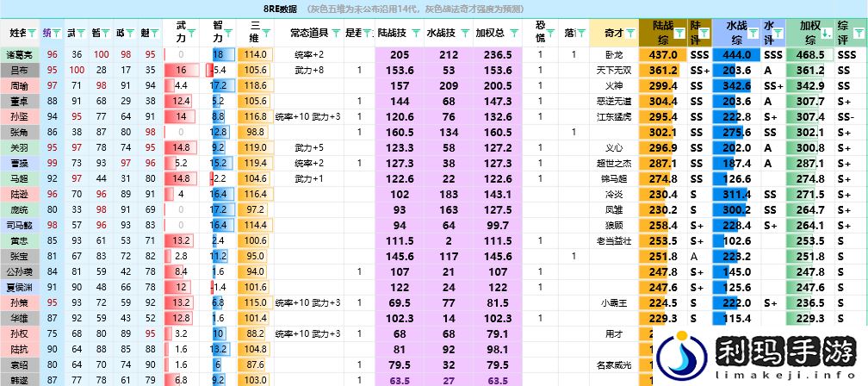868x386 pixels.
Task: Open the filter for 魅 column
Action: (x=154, y=34)
